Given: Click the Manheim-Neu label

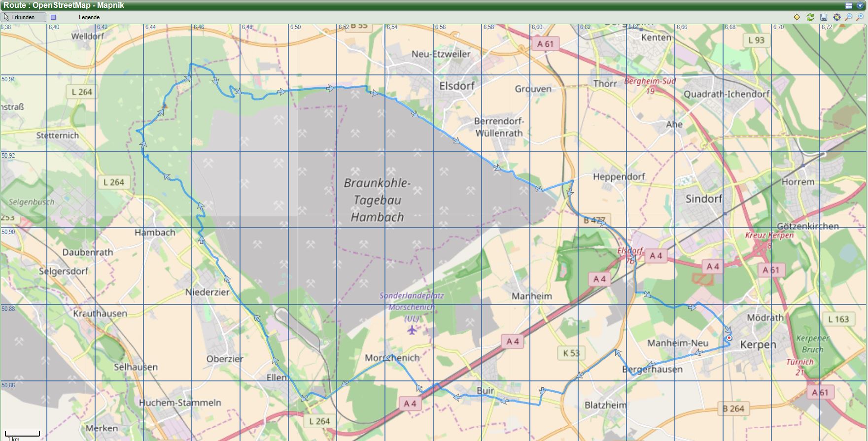Looking at the screenshot, I should (678, 343).
